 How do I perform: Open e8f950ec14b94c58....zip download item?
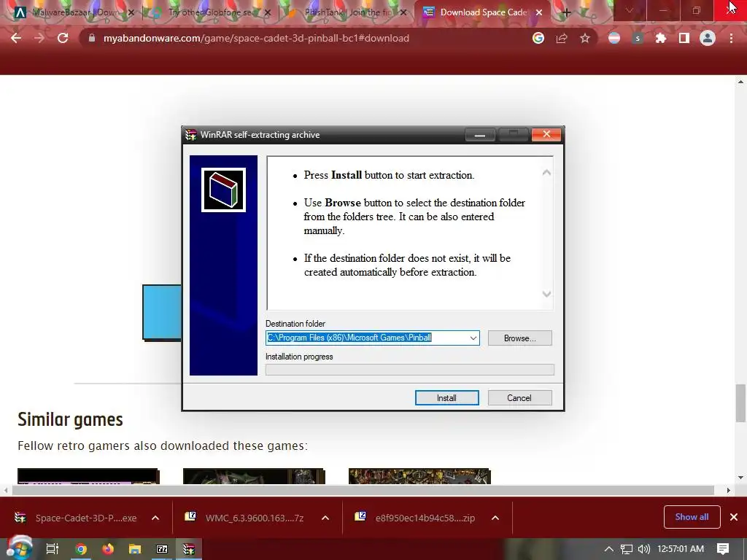pos(417,518)
